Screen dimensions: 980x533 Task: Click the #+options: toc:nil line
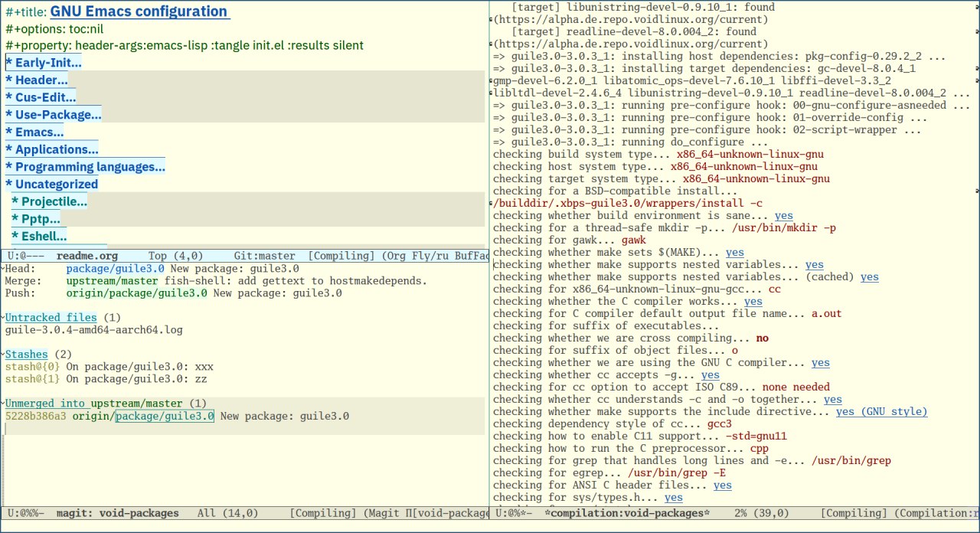(54, 29)
